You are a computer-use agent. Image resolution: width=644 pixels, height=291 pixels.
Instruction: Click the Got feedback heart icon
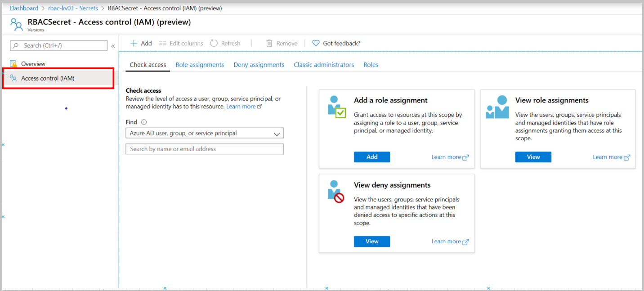click(316, 43)
